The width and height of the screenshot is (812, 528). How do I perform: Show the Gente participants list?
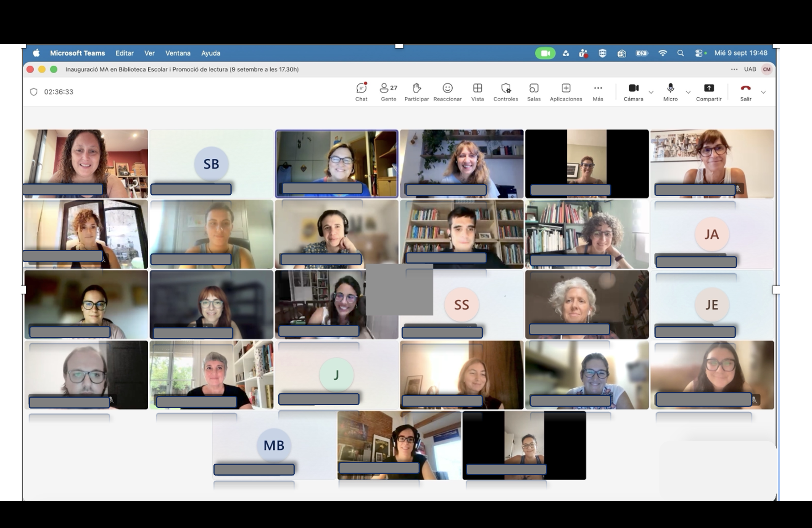click(388, 92)
